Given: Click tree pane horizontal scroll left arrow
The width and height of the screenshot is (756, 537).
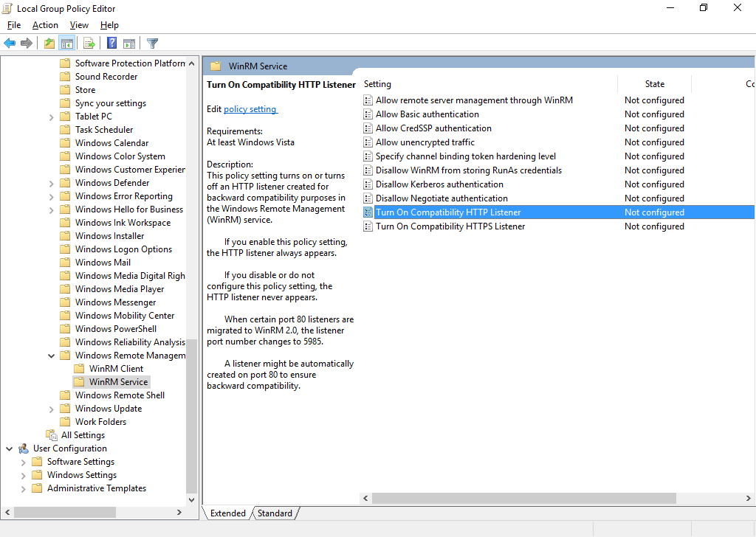Looking at the screenshot, I should point(7,512).
